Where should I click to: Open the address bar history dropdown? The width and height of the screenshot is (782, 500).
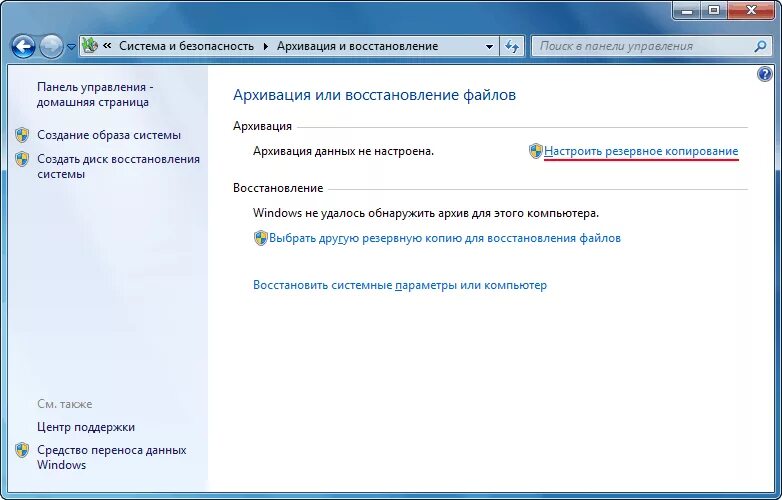[489, 47]
